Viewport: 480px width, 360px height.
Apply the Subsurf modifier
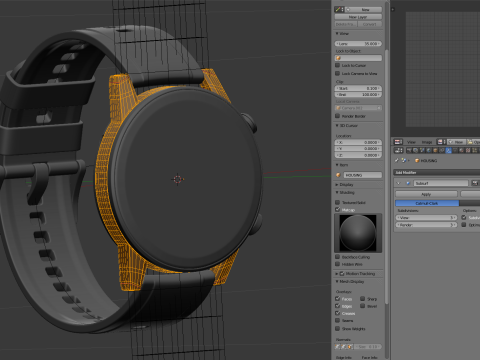pos(426,194)
